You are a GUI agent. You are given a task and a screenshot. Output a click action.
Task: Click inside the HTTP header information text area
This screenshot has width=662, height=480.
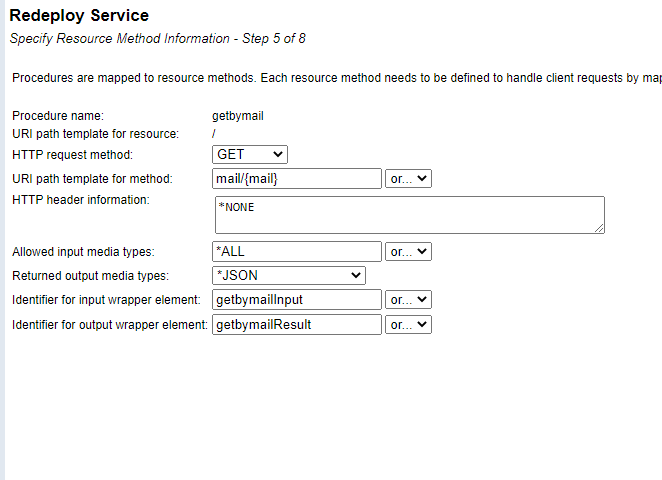pos(408,214)
